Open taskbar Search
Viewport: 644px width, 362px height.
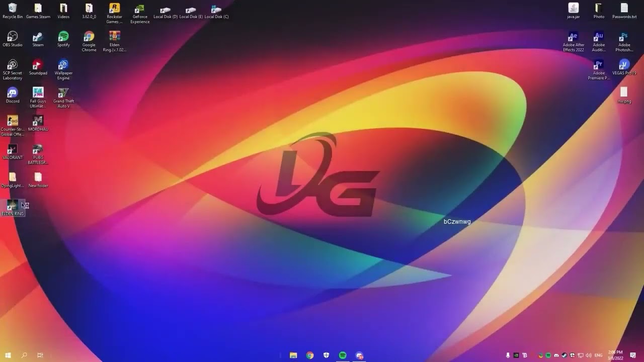click(x=24, y=355)
